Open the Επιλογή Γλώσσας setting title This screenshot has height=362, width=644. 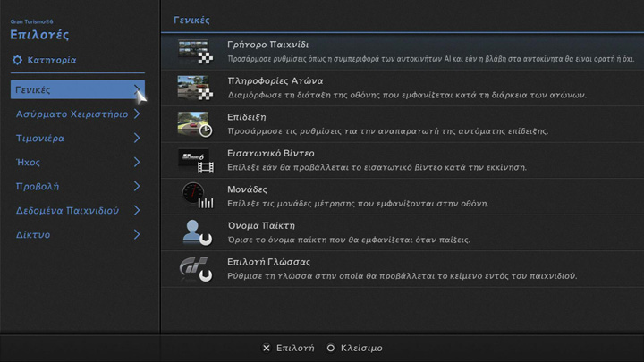pyautogui.click(x=269, y=262)
